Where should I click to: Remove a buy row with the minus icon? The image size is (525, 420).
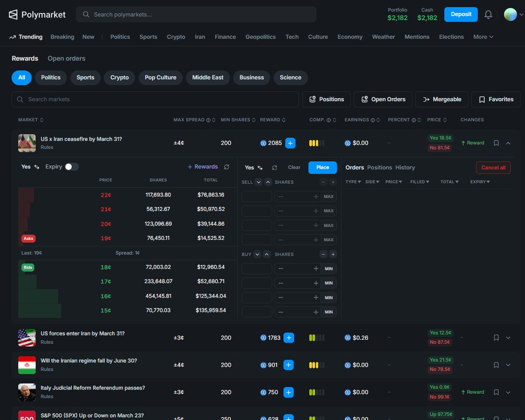coord(323,255)
